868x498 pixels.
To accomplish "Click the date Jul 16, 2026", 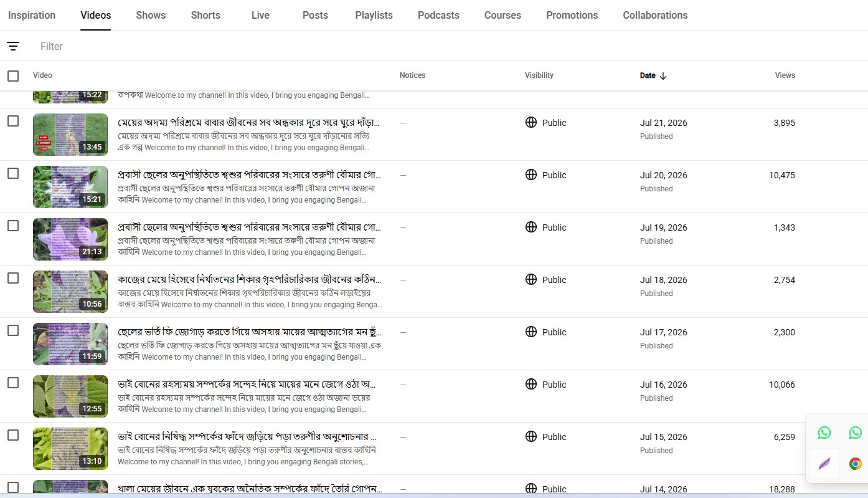I will point(664,385).
